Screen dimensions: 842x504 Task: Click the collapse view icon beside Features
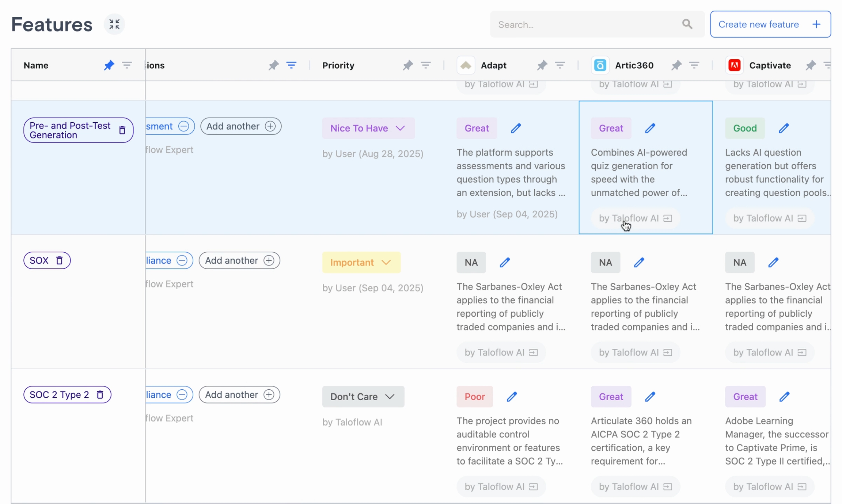pos(114,24)
